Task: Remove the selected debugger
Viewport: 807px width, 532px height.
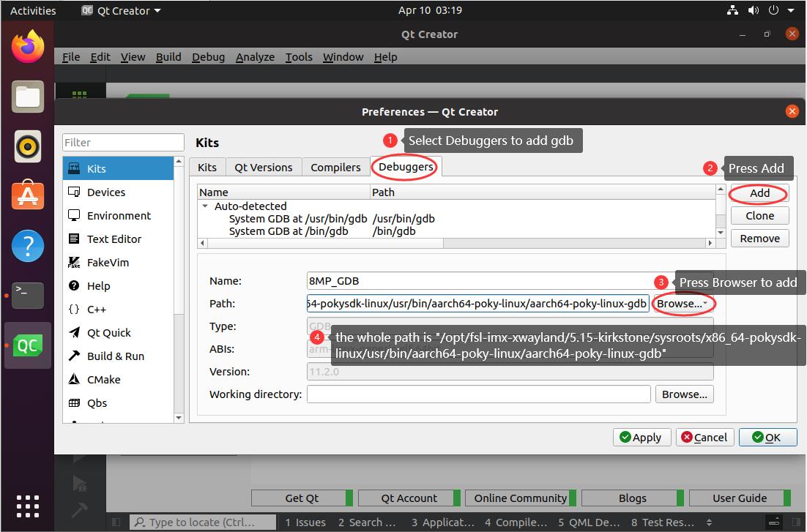Action: 759,239
